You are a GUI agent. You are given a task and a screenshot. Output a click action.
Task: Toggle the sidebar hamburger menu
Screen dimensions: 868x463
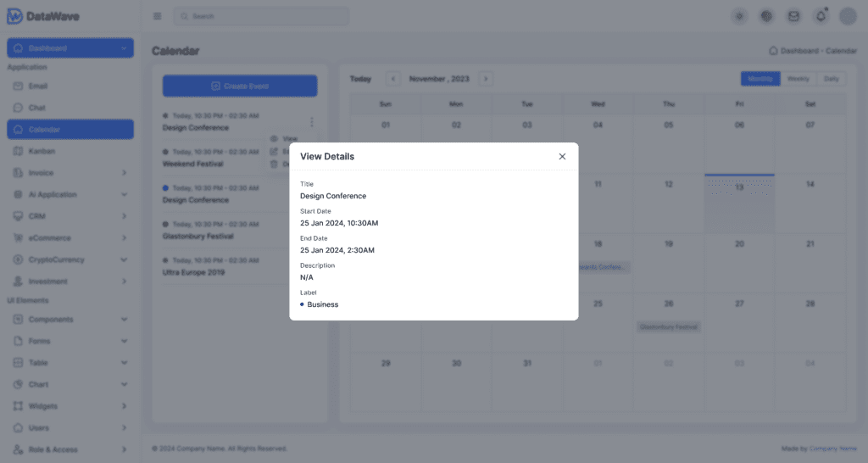pyautogui.click(x=157, y=16)
